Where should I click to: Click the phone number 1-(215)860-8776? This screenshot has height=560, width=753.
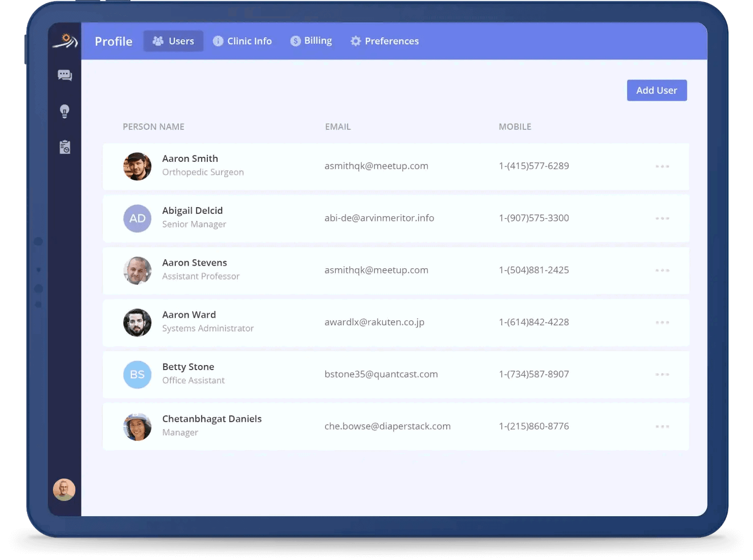pos(534,427)
